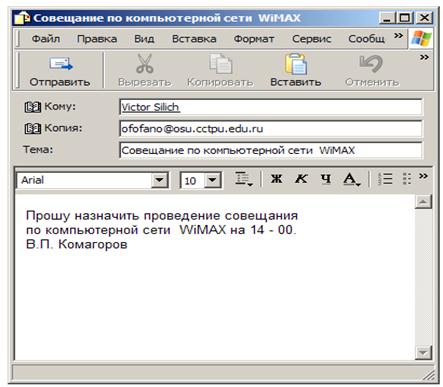
Task: Close the message window
Action: (424, 18)
